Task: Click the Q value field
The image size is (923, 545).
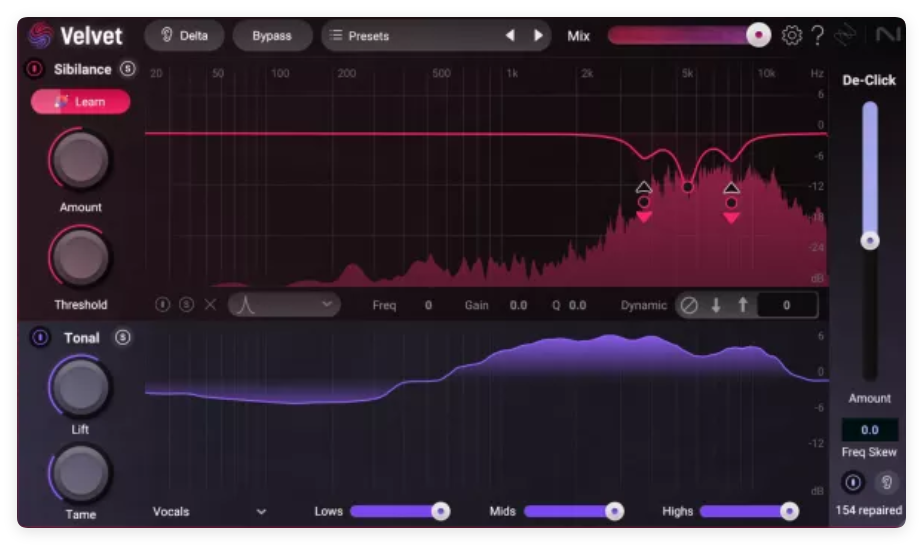Action: (x=577, y=305)
